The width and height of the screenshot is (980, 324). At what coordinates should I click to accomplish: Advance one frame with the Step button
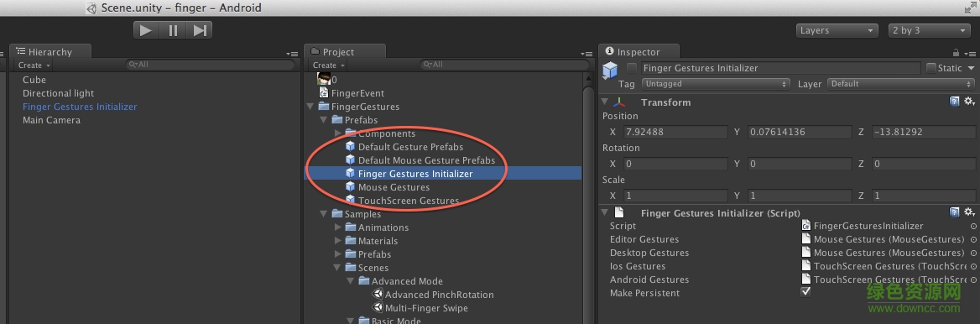pyautogui.click(x=200, y=30)
